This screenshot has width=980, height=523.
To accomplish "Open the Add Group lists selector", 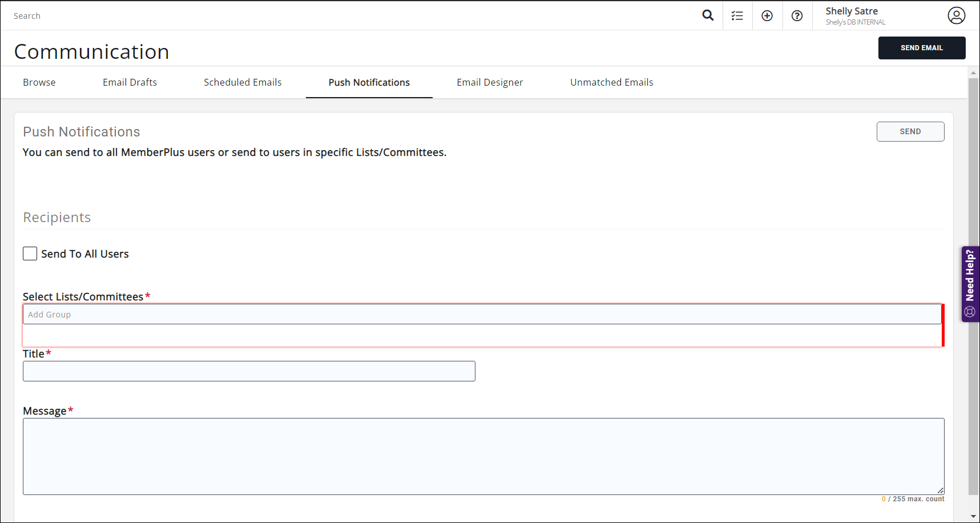I will coord(482,315).
